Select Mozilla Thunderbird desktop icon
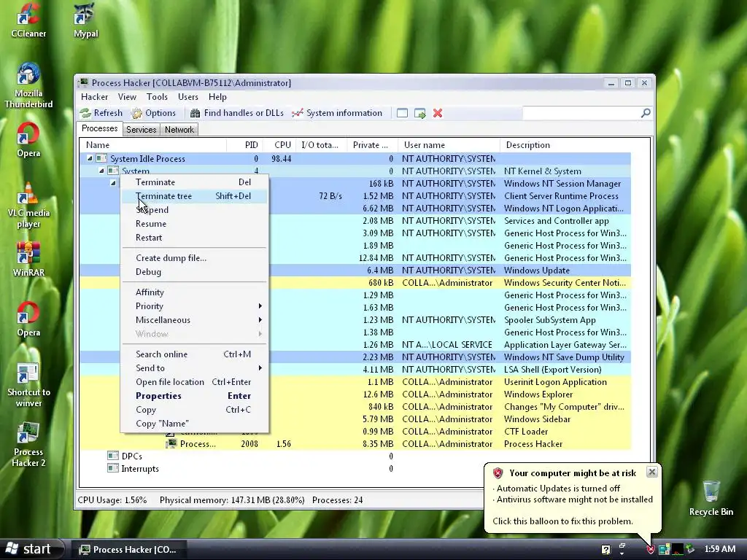This screenshot has height=560, width=747. click(28, 86)
